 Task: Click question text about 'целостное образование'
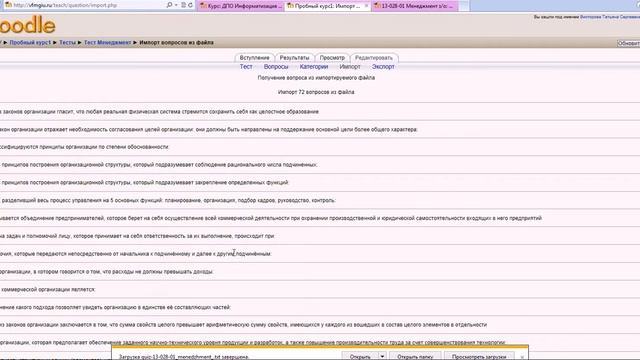160,111
